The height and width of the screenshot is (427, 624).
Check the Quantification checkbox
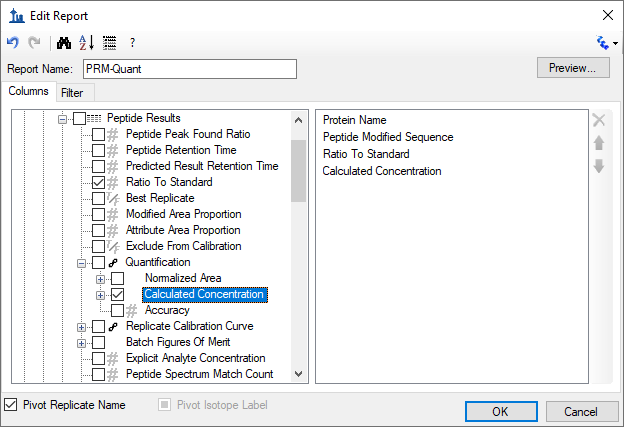98,263
